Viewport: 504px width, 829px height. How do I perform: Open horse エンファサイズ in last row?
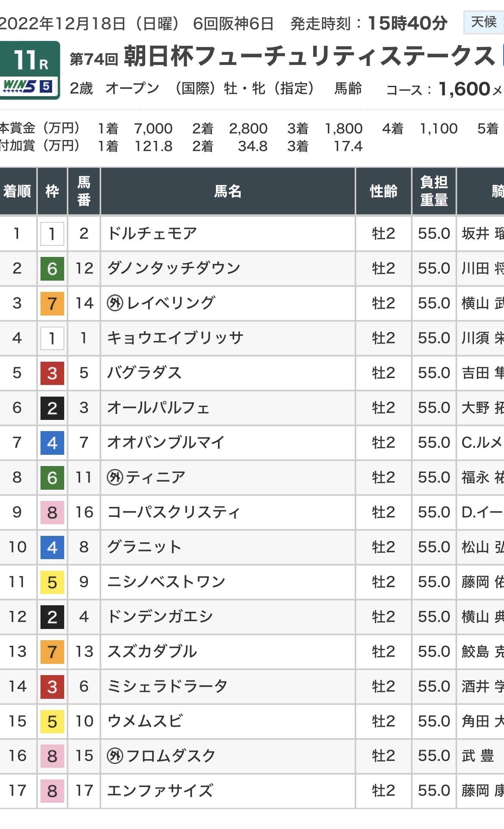[160, 791]
